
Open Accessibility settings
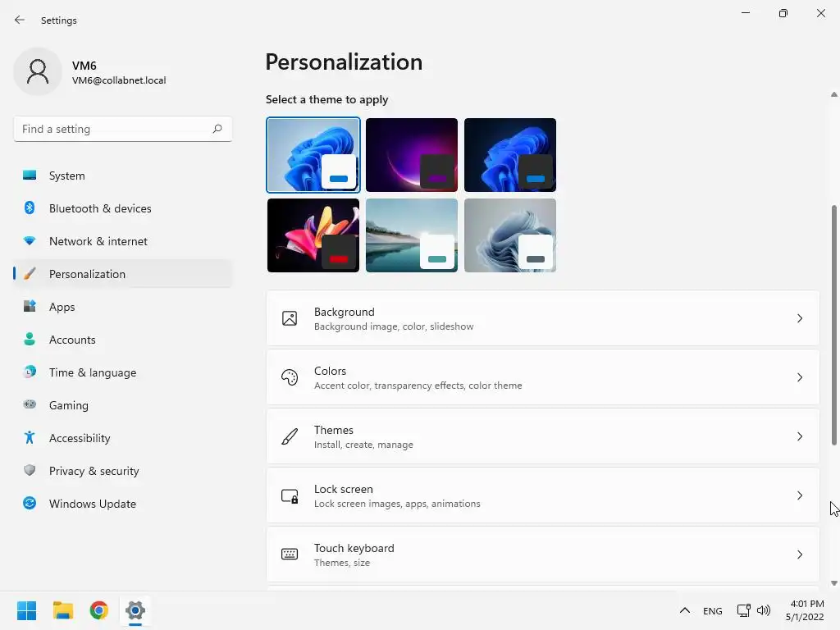pyautogui.click(x=123, y=438)
